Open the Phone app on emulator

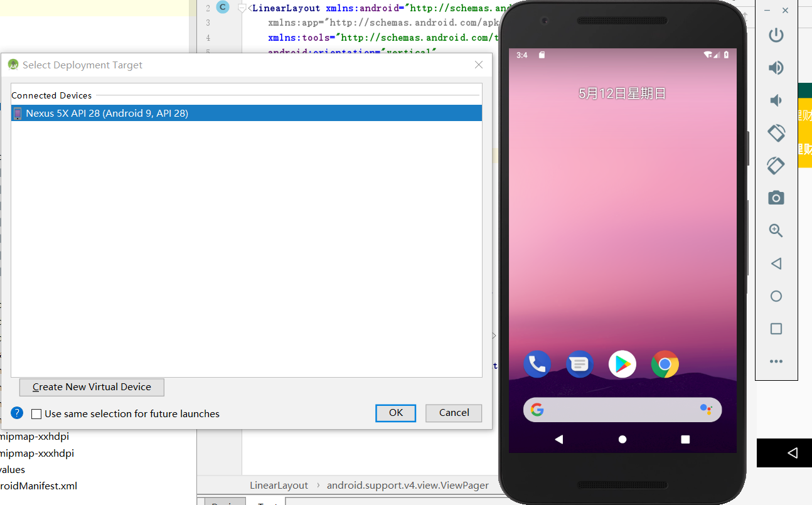pyautogui.click(x=537, y=364)
